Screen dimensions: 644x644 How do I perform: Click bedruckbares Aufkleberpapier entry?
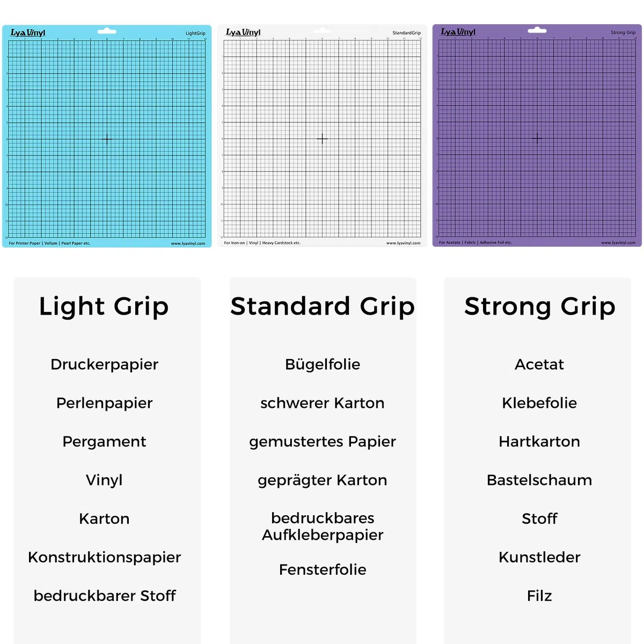(323, 526)
